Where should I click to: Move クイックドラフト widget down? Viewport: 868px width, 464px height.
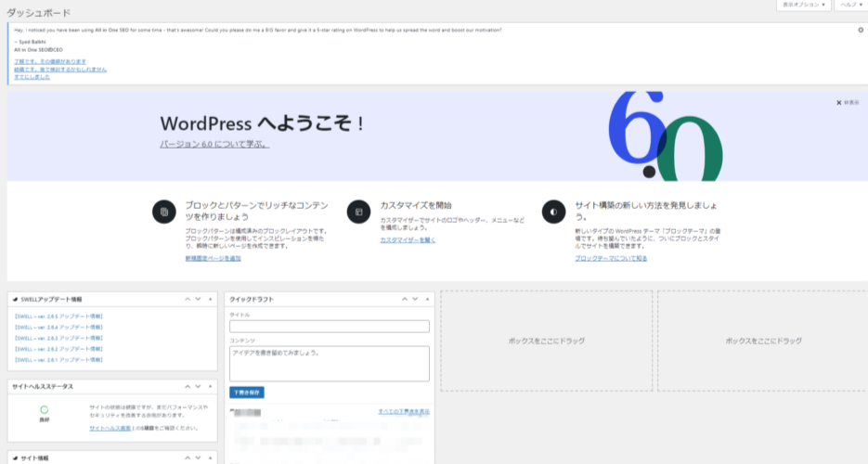pyautogui.click(x=415, y=299)
